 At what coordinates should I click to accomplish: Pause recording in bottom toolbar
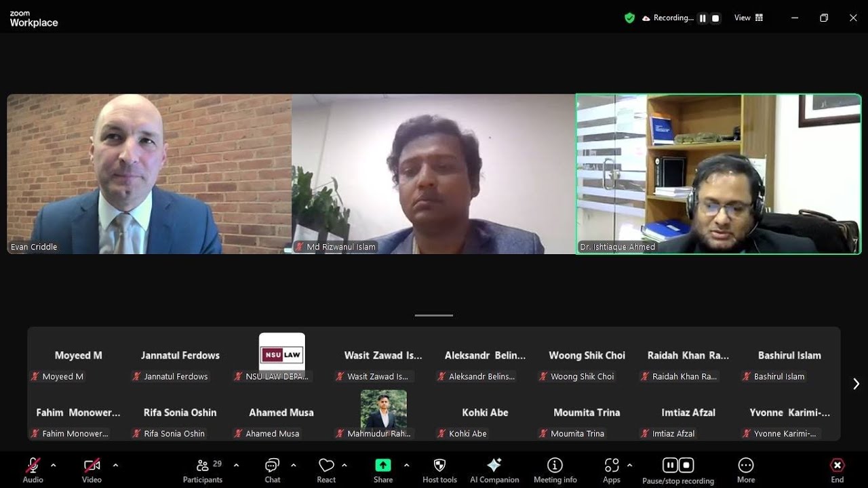point(670,465)
